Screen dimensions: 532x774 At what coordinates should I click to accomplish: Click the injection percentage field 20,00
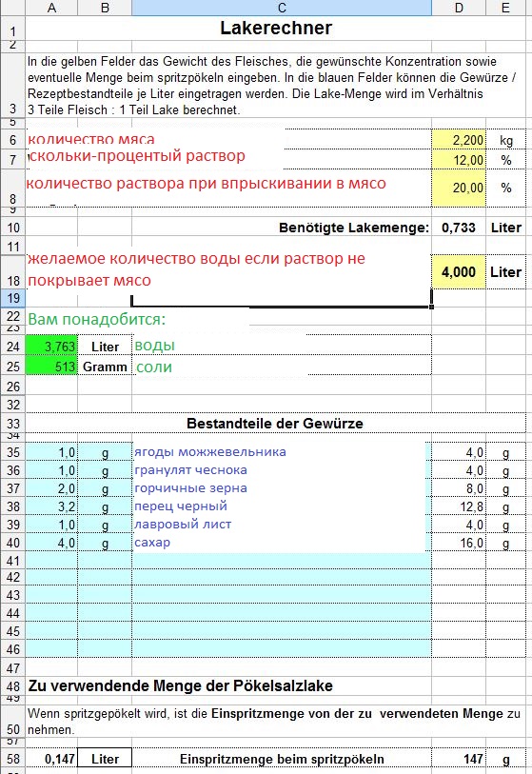pyautogui.click(x=459, y=189)
